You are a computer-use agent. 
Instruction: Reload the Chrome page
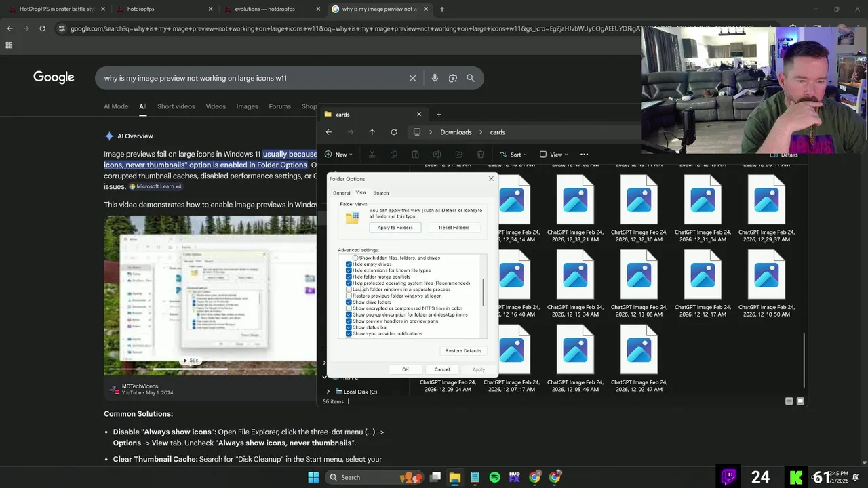point(42,28)
